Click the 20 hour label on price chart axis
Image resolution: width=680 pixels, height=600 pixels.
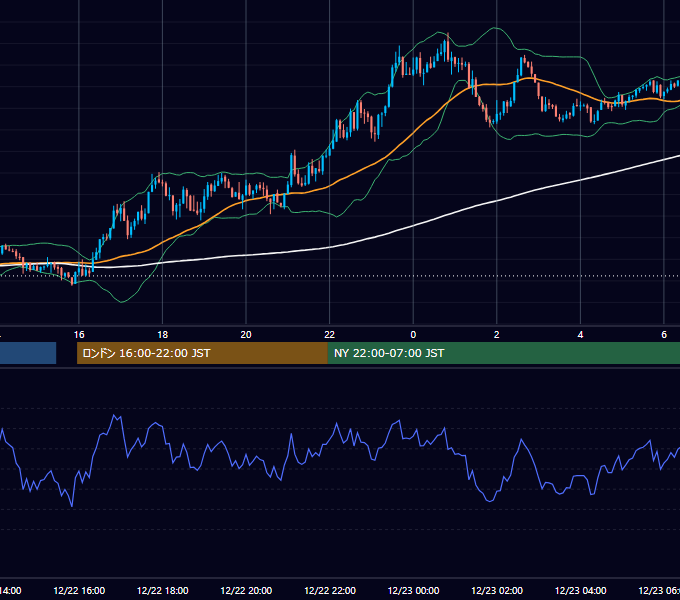tap(246, 335)
